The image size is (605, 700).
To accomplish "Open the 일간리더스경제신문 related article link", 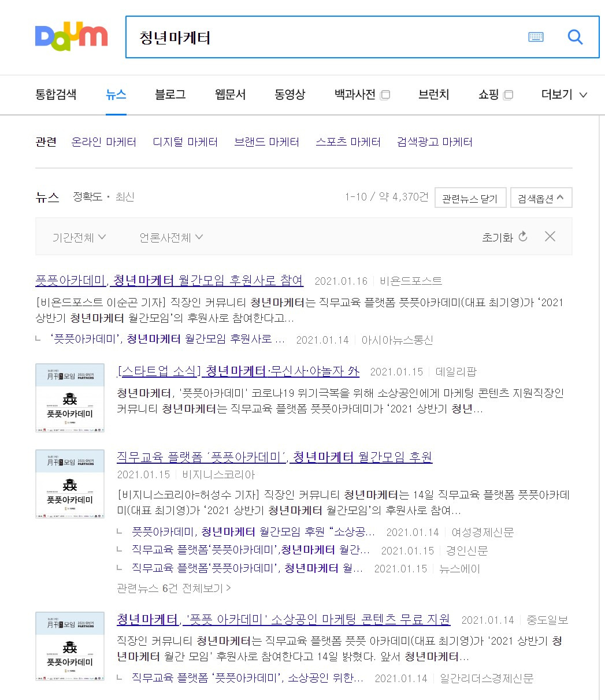I will 248,678.
